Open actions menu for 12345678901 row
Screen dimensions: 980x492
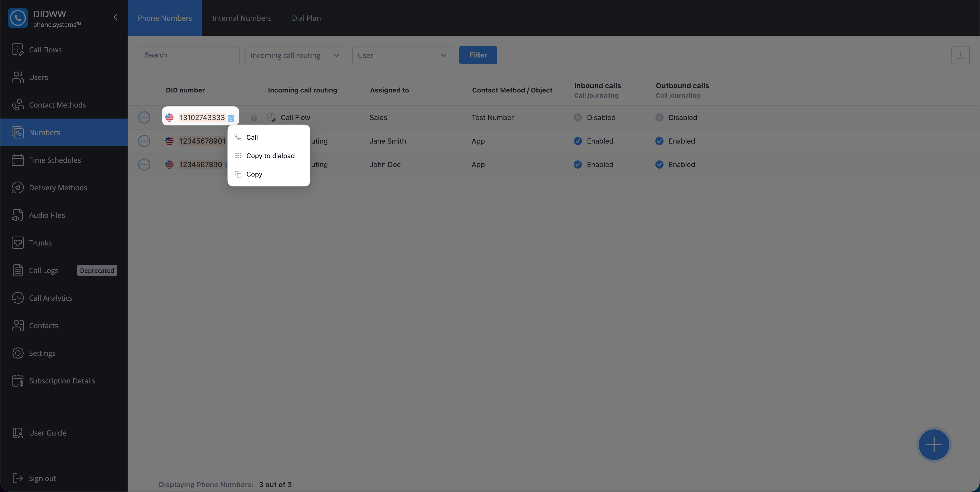tap(144, 141)
